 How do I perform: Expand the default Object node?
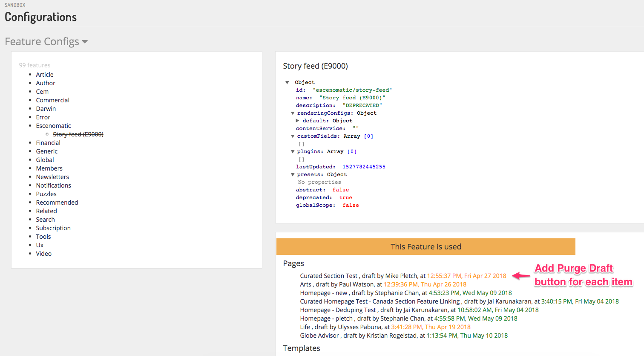click(x=297, y=121)
